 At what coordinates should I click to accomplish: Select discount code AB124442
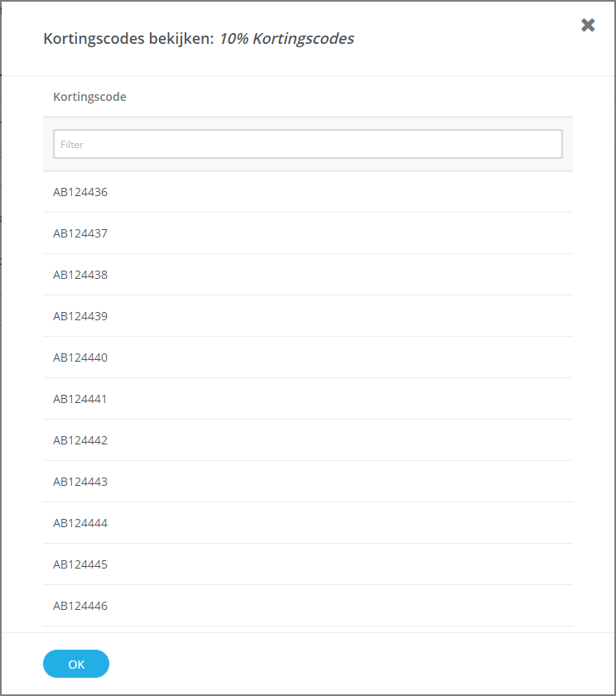(79, 440)
